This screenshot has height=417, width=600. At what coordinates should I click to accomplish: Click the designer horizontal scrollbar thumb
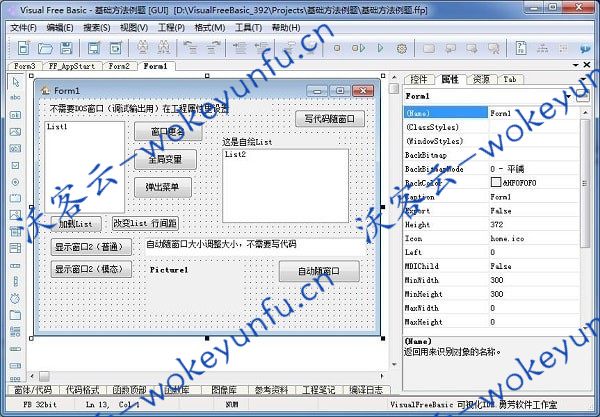click(44, 376)
